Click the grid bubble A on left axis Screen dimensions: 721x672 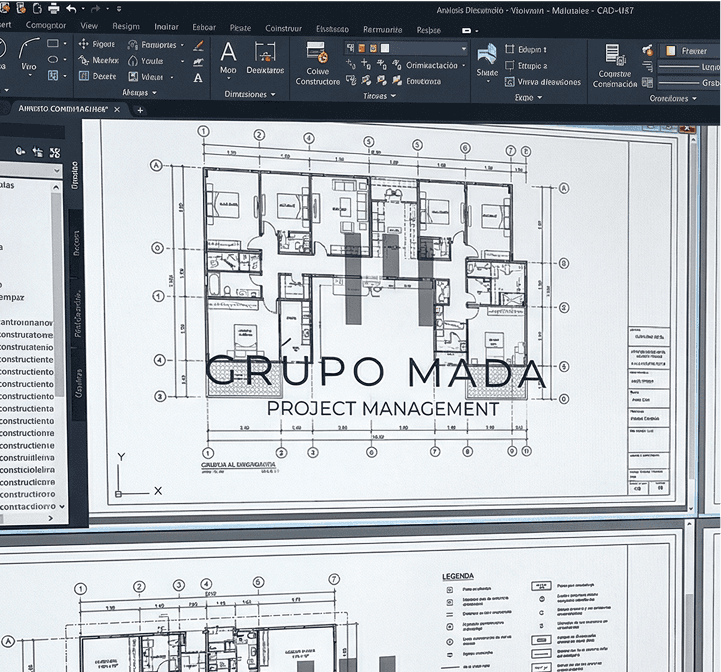coord(156,165)
